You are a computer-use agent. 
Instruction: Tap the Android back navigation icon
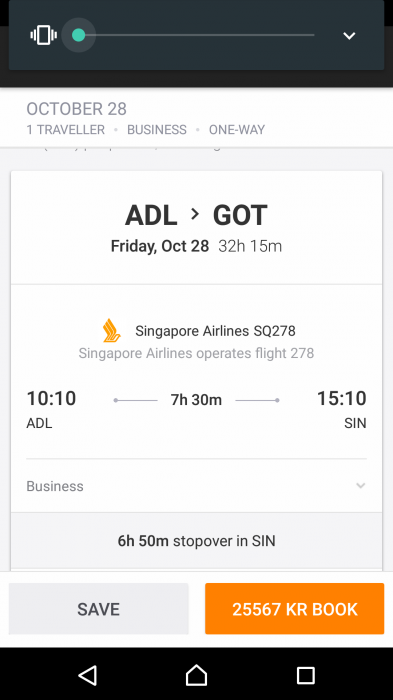[x=88, y=675]
